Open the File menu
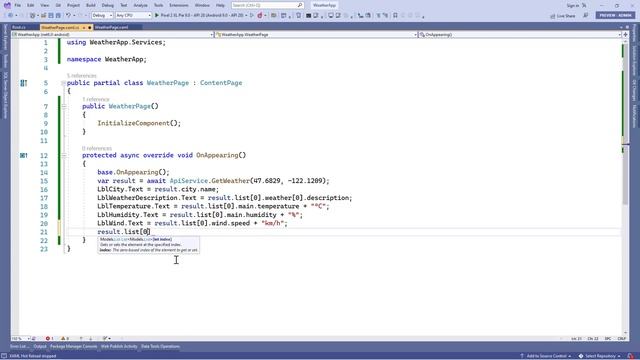 coord(18,5)
